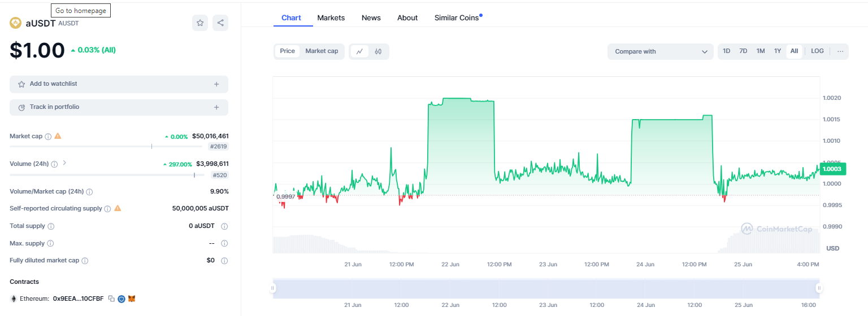Image resolution: width=868 pixels, height=316 pixels.
Task: Switch to line chart view icon
Action: [x=359, y=51]
